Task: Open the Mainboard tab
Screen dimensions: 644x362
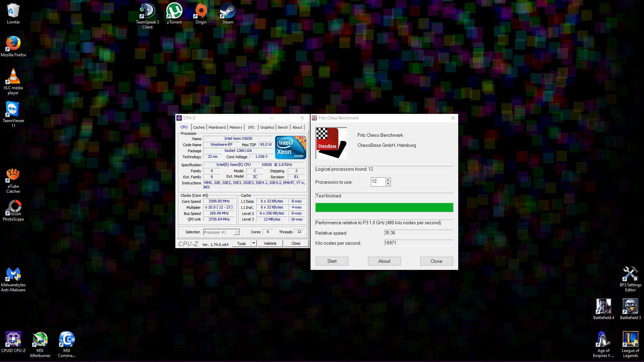Action: click(217, 127)
